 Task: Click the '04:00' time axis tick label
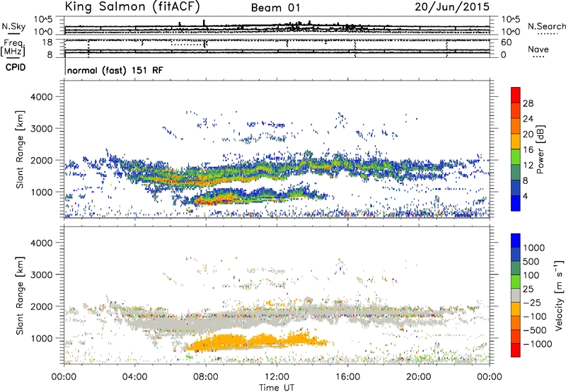click(135, 377)
